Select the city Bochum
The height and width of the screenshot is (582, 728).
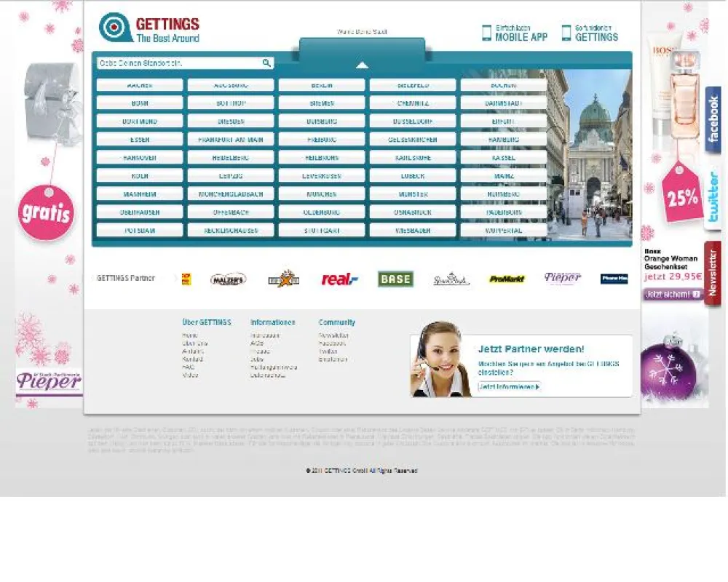coord(504,85)
